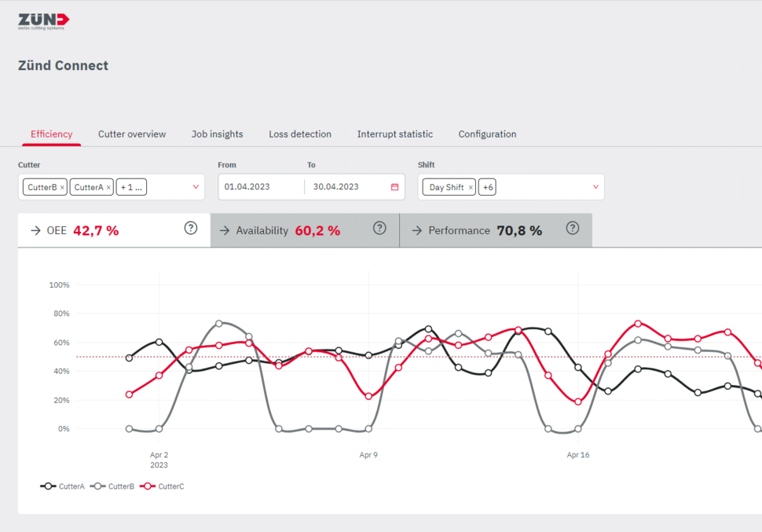Go to the Loss detection tab
Image resolution: width=762 pixels, height=532 pixels.
(300, 134)
